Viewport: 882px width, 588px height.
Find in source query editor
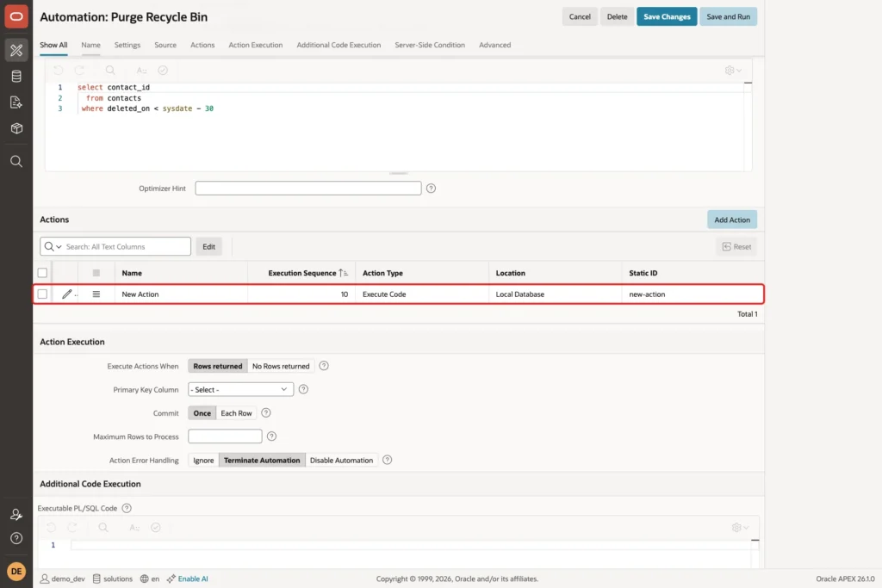point(110,71)
